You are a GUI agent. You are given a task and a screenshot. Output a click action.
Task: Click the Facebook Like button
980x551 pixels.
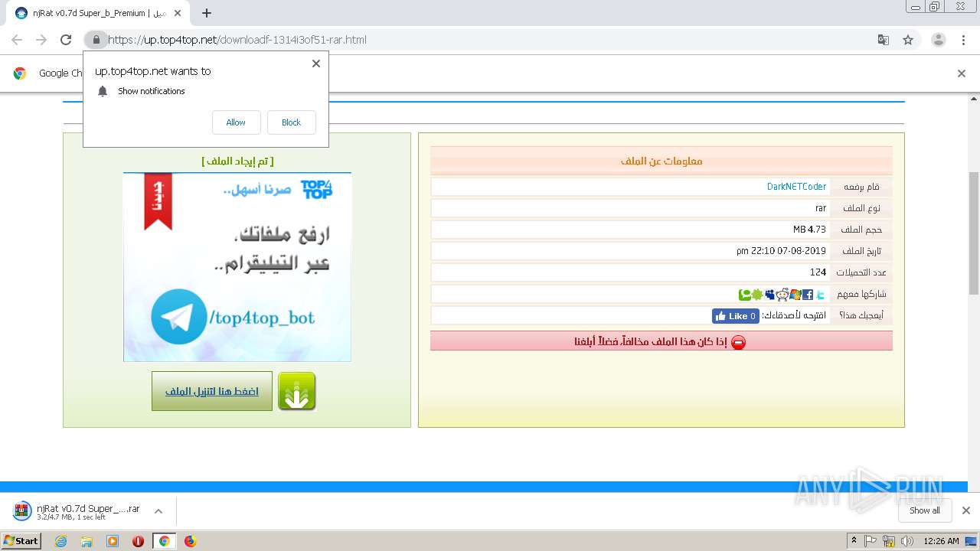735,316
